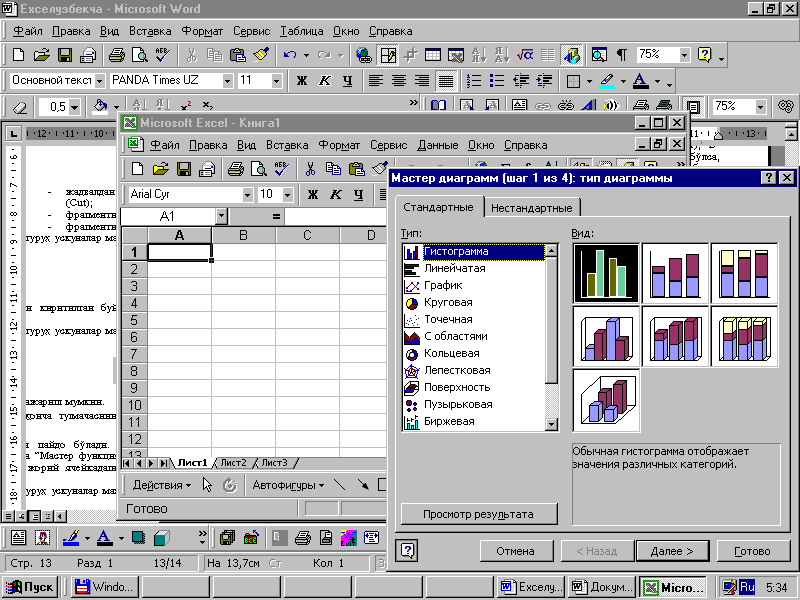
Task: Toggle Word's Tables and Borders toolbar button
Action: pos(387,55)
